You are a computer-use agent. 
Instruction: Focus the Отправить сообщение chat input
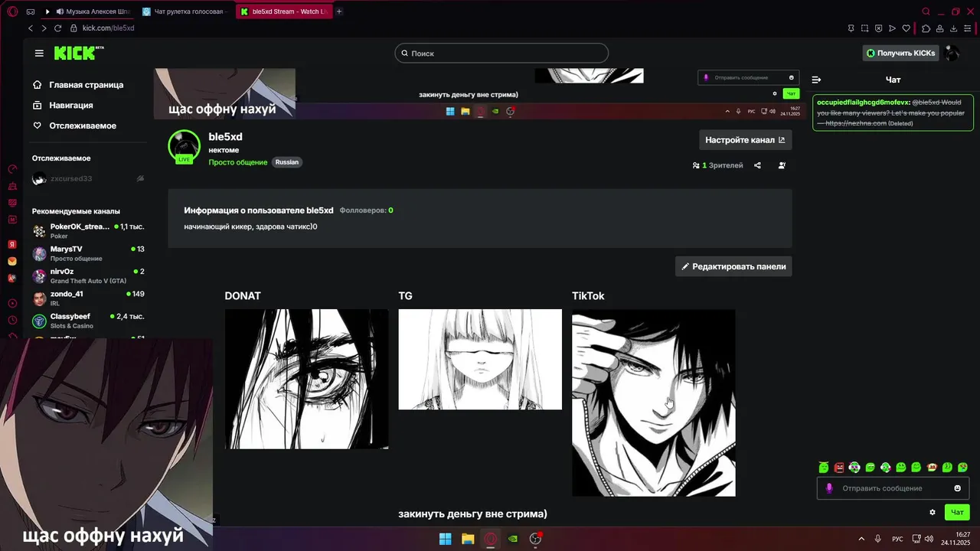click(x=893, y=488)
